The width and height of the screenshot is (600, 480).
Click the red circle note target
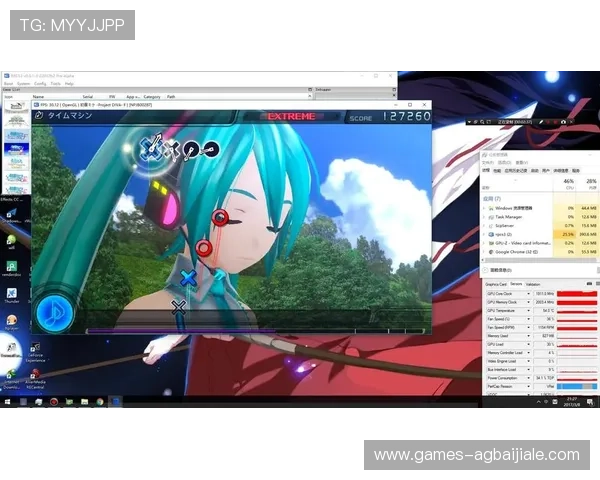point(220,217)
